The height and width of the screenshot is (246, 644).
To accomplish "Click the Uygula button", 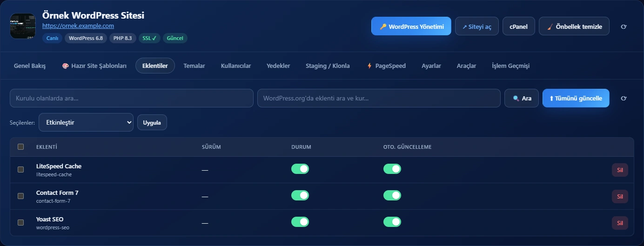I will point(152,122).
